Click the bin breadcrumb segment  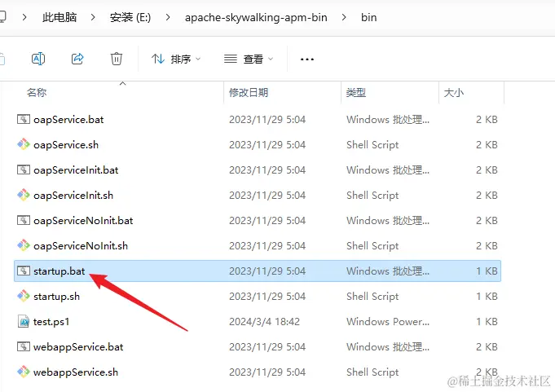tap(369, 17)
